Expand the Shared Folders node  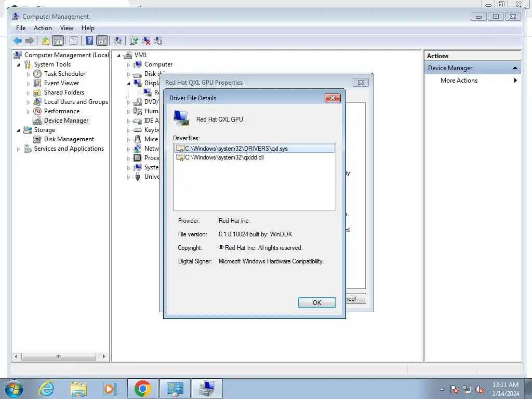click(x=29, y=92)
